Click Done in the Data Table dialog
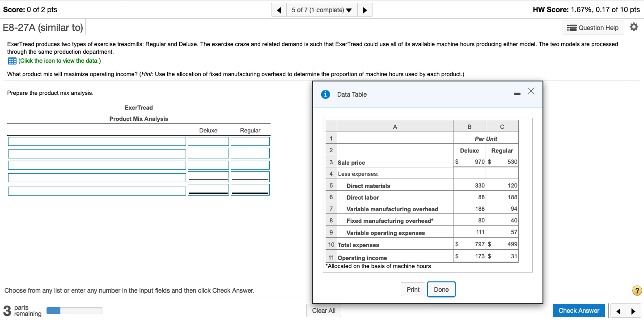Image resolution: width=644 pixels, height=324 pixels. [x=441, y=290]
